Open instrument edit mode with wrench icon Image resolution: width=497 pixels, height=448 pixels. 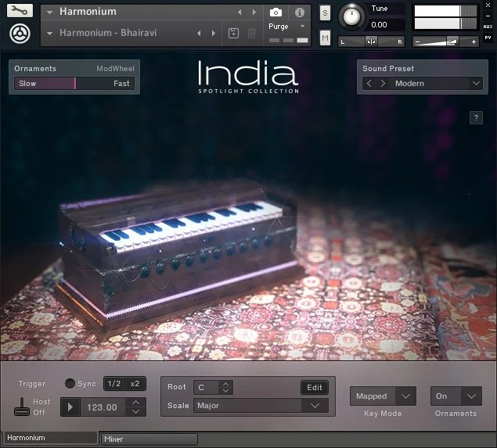pyautogui.click(x=20, y=10)
